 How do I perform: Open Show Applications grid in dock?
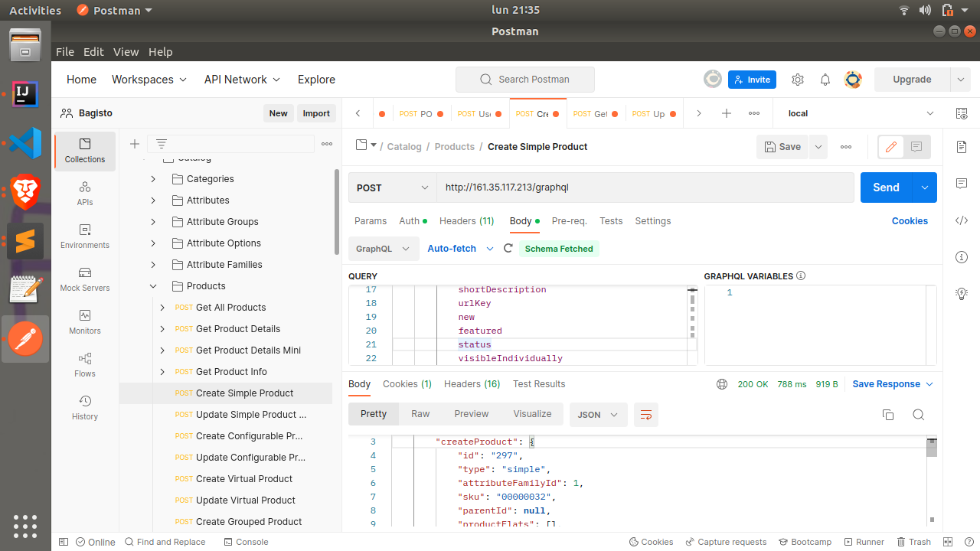tap(25, 526)
